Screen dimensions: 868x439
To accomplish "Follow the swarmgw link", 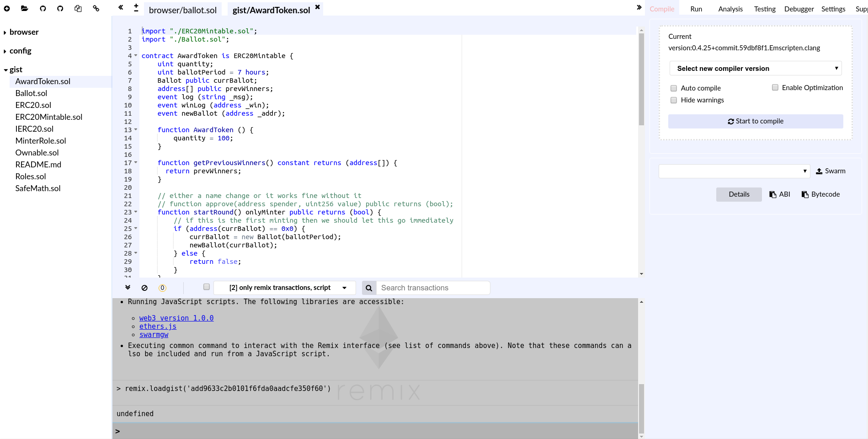I will [154, 335].
